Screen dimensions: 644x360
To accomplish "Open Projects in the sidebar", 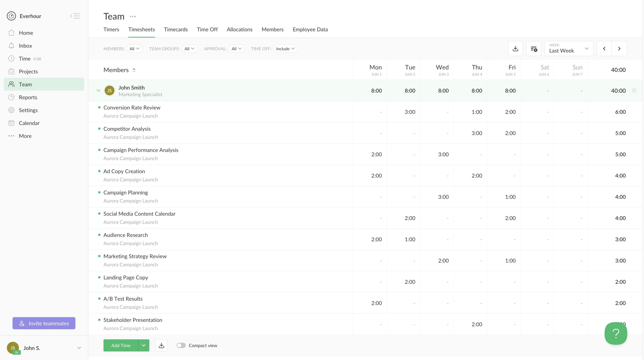I will click(x=44, y=71).
